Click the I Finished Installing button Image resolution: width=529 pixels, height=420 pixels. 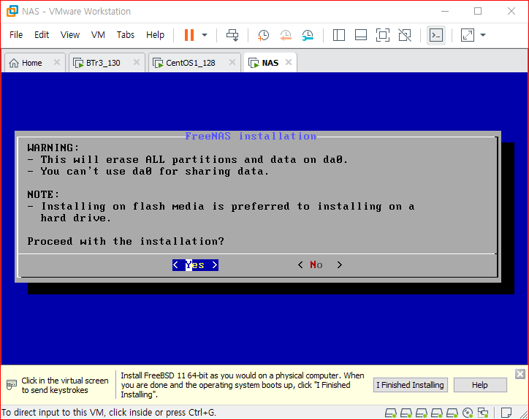410,385
